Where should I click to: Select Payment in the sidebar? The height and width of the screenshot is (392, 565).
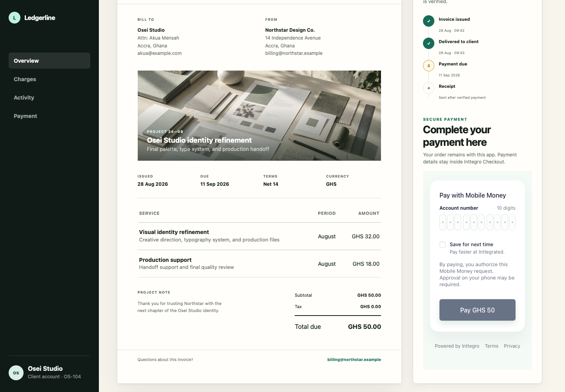49,116
